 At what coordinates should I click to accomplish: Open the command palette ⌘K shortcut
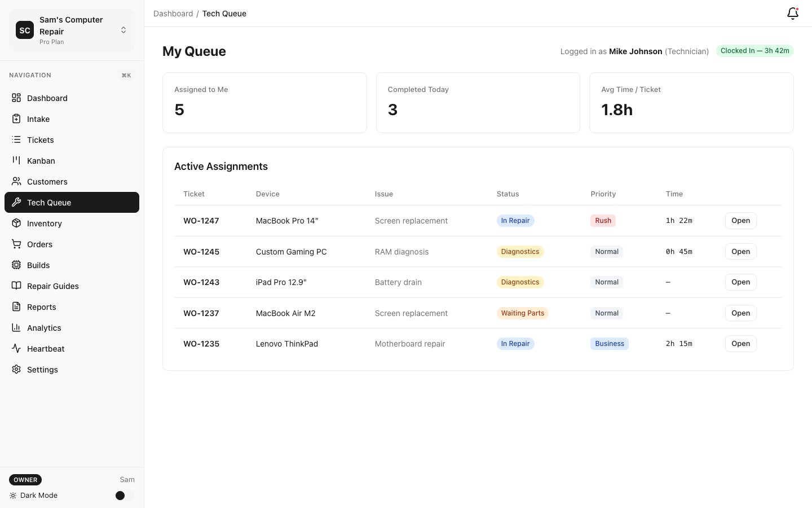click(126, 76)
